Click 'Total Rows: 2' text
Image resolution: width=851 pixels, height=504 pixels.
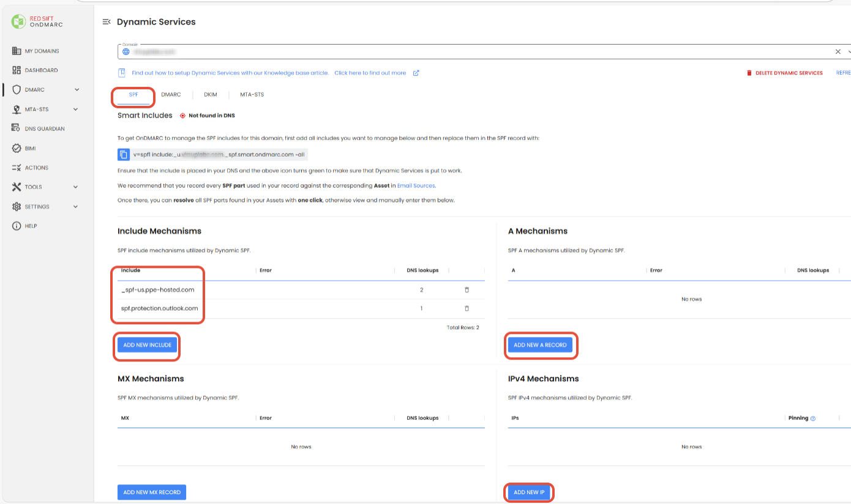[x=463, y=328]
